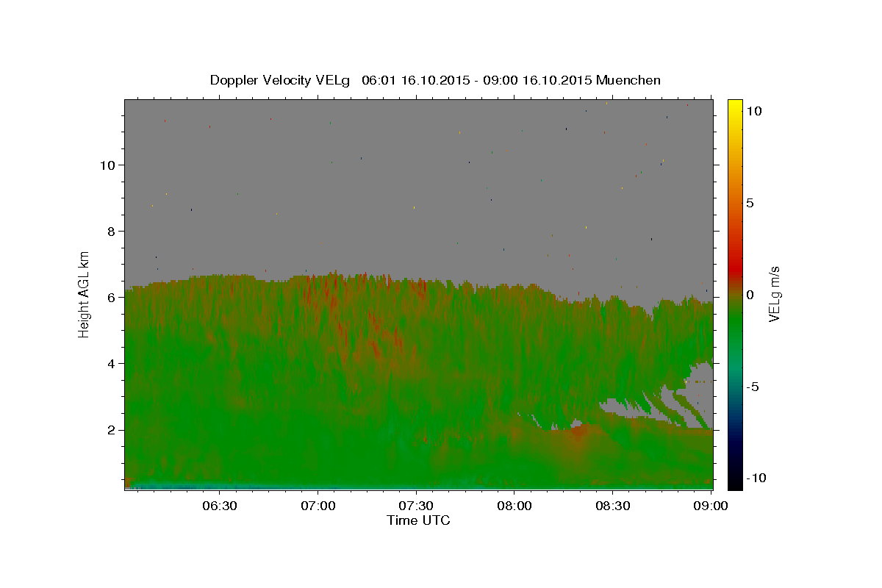Image resolution: width=882 pixels, height=588 pixels.
Task: Click the 'Time UTC' x-axis label
Action: coord(418,520)
